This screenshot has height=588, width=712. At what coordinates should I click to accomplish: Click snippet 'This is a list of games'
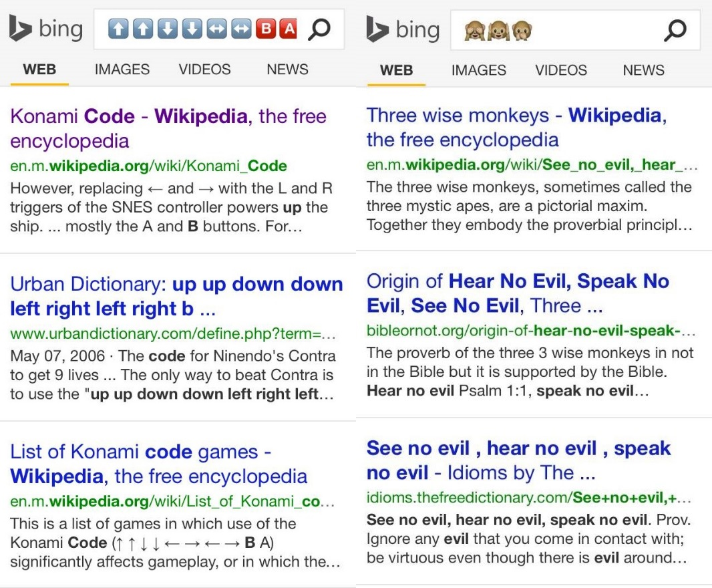pos(175,543)
